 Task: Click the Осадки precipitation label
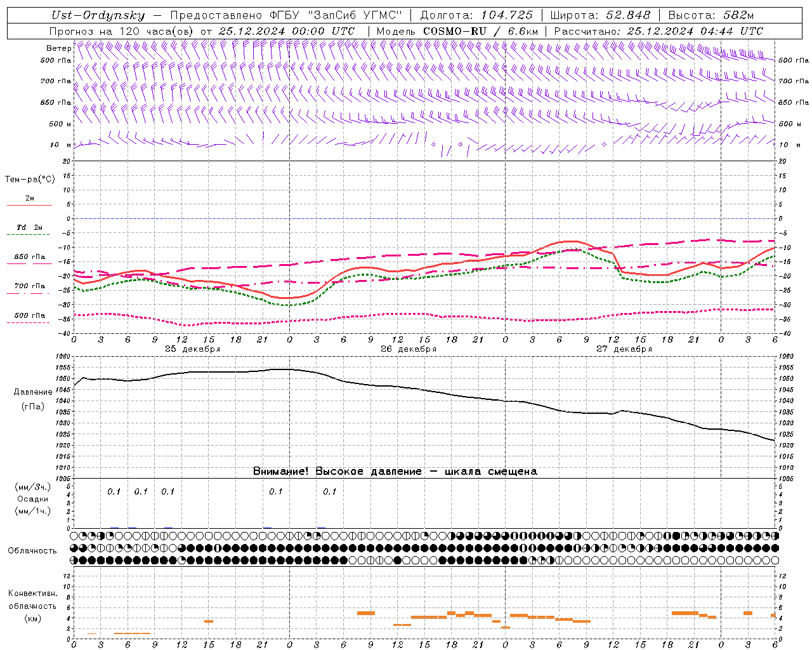(33, 500)
